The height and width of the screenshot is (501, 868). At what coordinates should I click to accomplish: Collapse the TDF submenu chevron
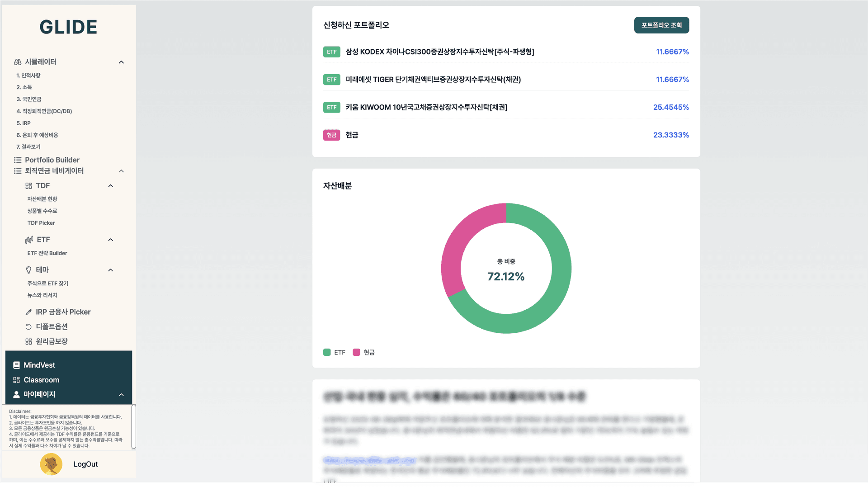(110, 186)
